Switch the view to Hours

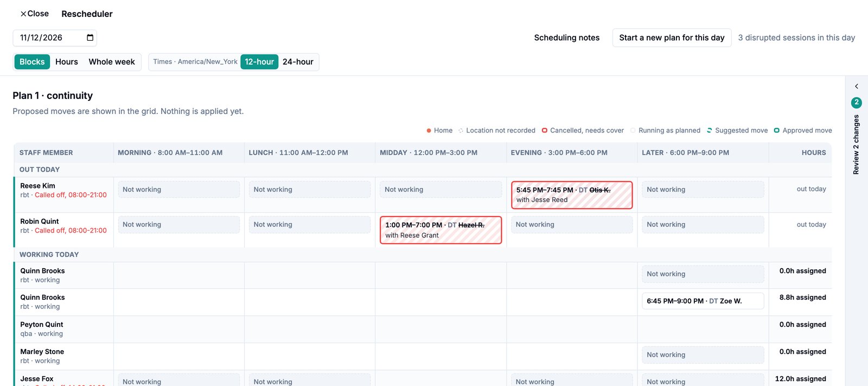67,62
